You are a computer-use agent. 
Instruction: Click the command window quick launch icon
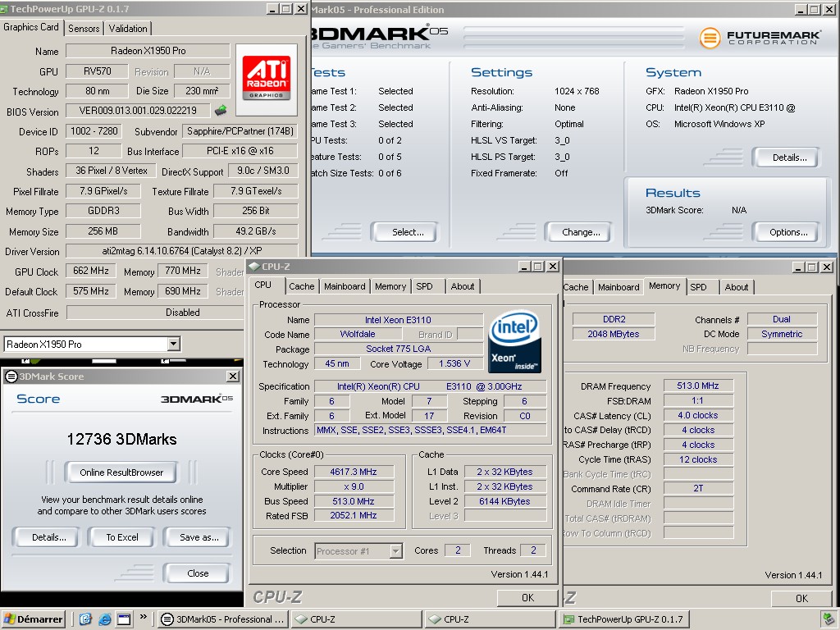[125, 619]
